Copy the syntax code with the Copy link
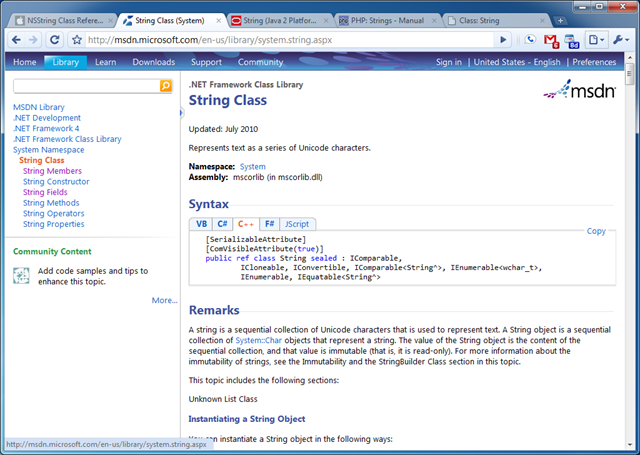 596,231
